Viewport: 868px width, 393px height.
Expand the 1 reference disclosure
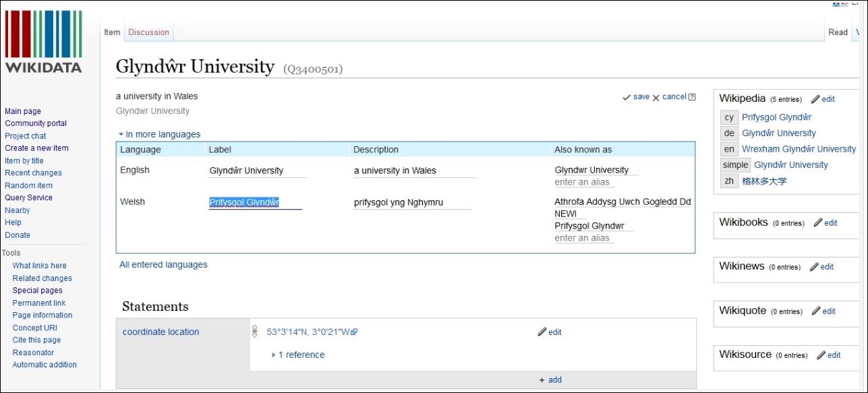[298, 355]
